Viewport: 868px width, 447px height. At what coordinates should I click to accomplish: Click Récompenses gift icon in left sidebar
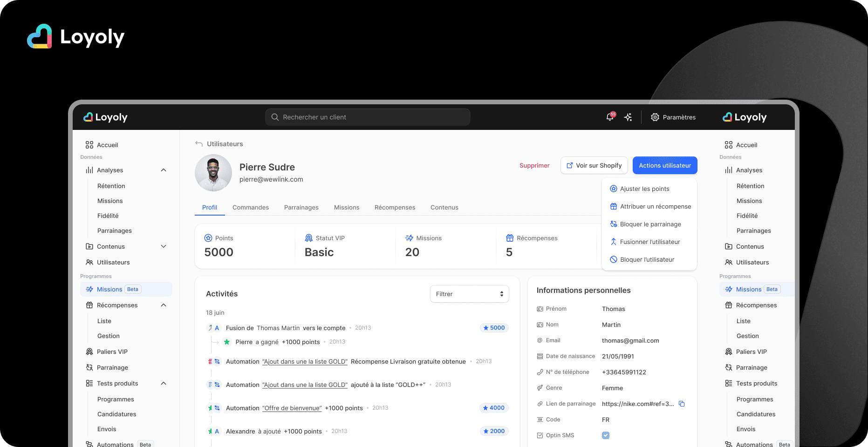pyautogui.click(x=89, y=305)
